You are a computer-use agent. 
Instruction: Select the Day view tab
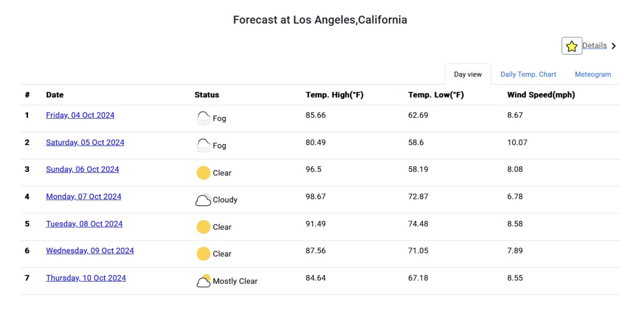[468, 74]
